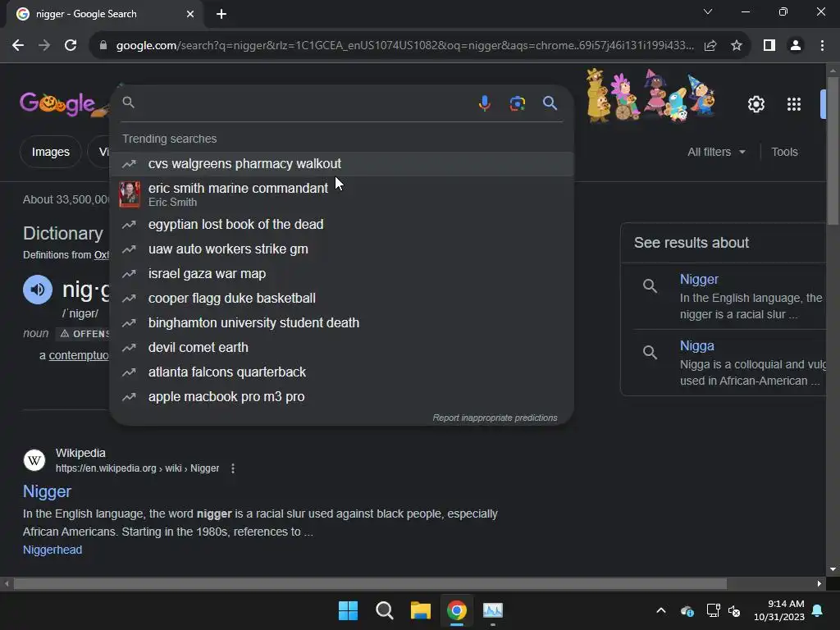
Task: Click the voice search microphone icon
Action: 484,103
